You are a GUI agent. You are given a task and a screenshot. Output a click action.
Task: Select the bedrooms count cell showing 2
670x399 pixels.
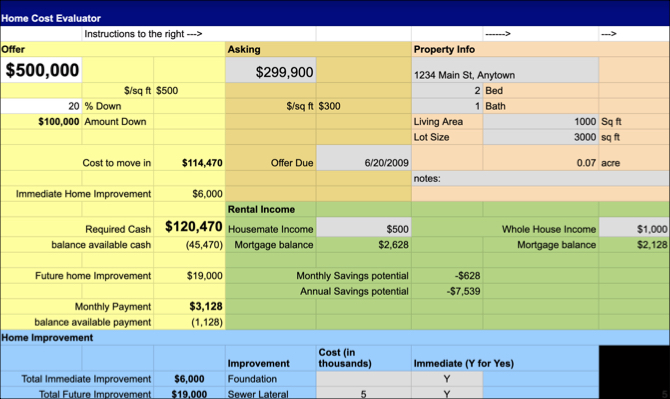(x=447, y=91)
